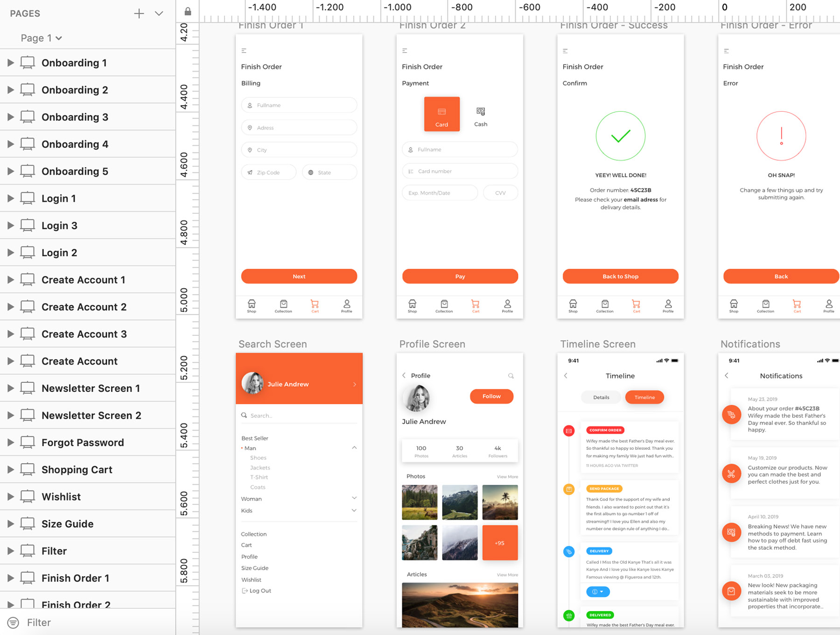The width and height of the screenshot is (840, 635).
Task: Click the hamburger menu icon on Finish Order 1
Action: click(244, 50)
